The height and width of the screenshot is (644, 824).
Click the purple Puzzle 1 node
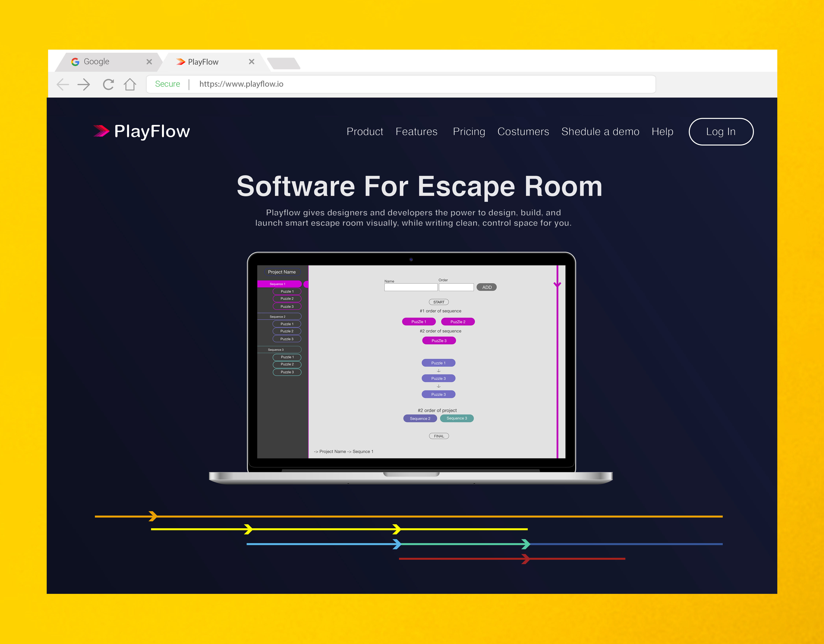(438, 363)
